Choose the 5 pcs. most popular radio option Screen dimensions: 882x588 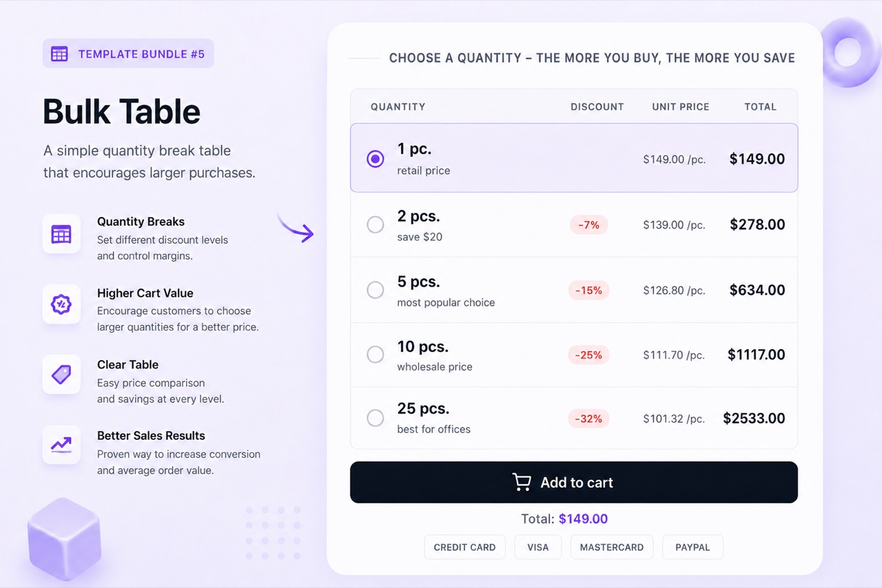pyautogui.click(x=376, y=290)
